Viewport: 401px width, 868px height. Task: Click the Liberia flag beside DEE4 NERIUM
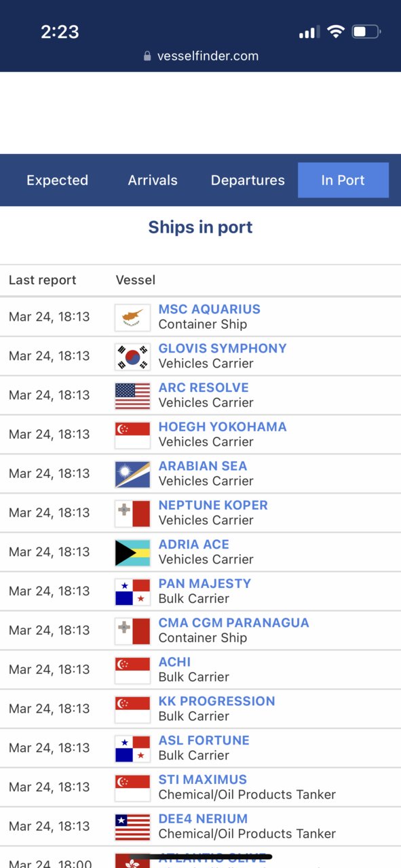coord(132,827)
